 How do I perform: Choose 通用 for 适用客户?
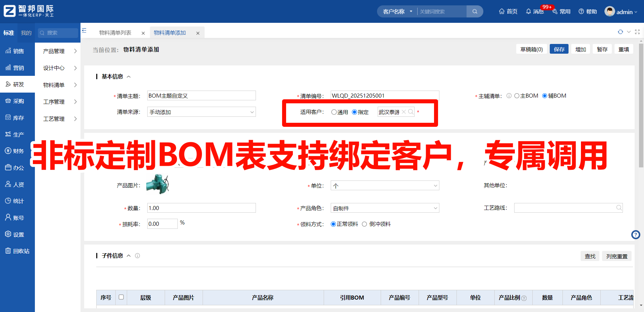coord(334,112)
